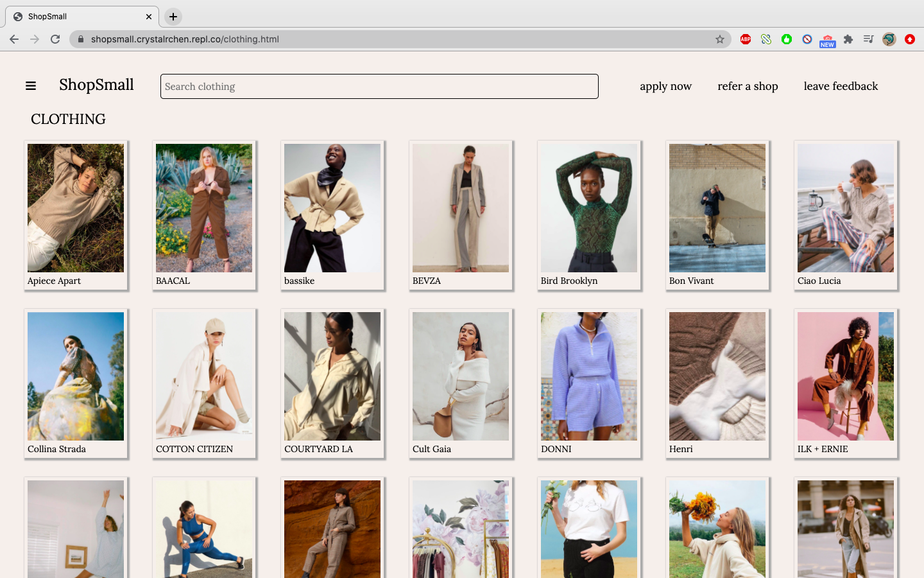Screen dimensions: 924x578
Task: Open the green circle extension icon
Action: (x=787, y=39)
